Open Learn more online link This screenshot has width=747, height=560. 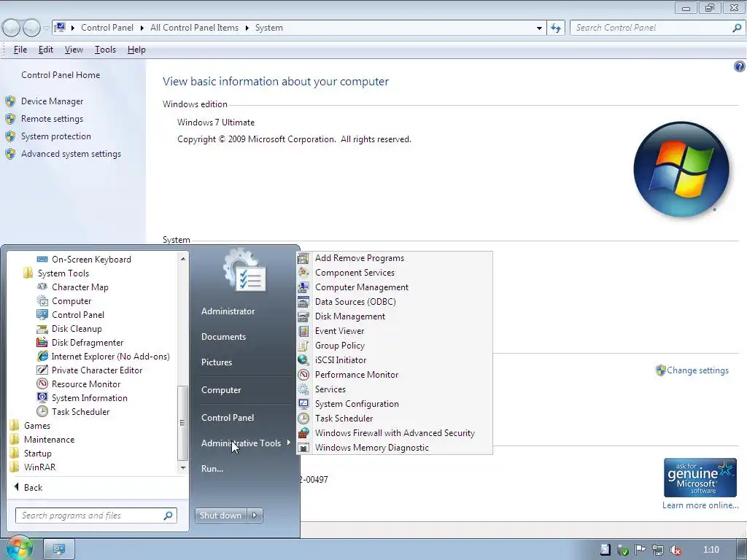700,505
